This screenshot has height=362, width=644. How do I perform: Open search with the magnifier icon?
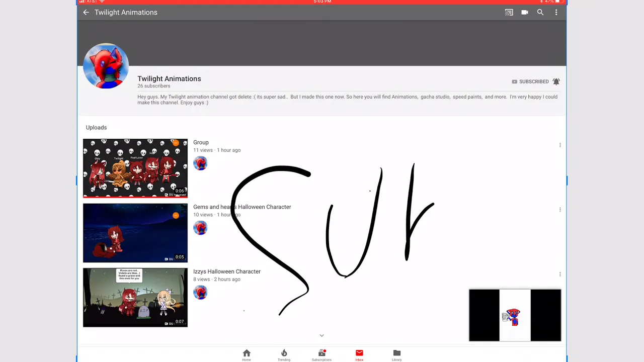(x=540, y=13)
